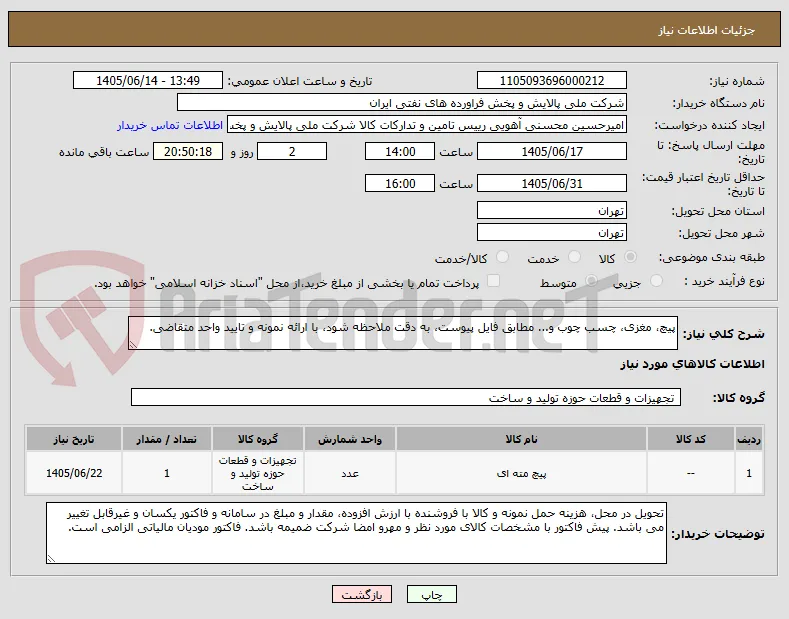789x619 pixels.
Task: Click the شماره نیاز field 1105093696000212
Action: tap(551, 81)
